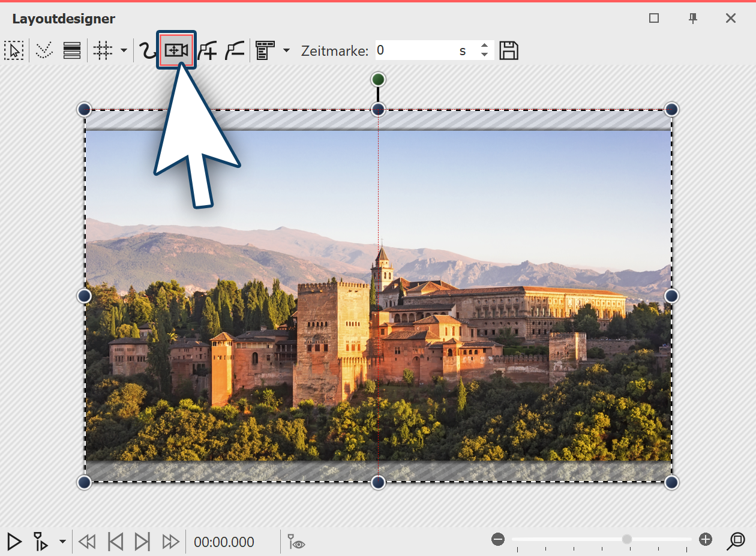This screenshot has width=756, height=556.
Task: Pin the Layoutdesigner window
Action: (693, 19)
